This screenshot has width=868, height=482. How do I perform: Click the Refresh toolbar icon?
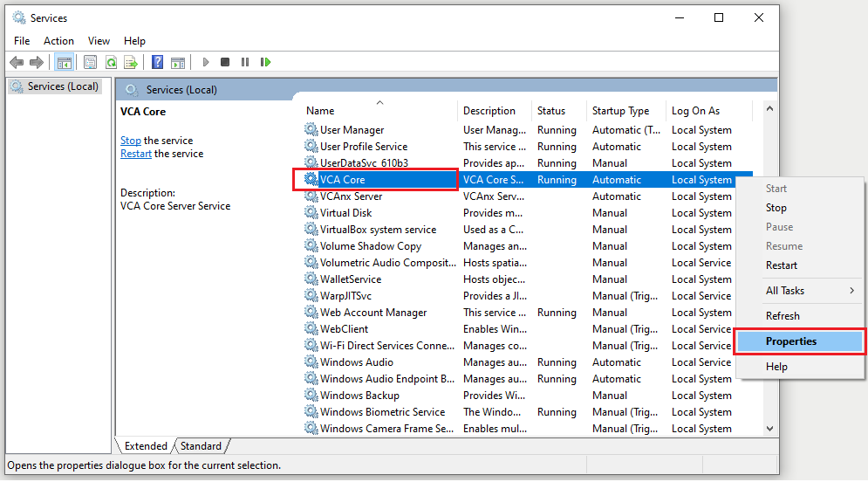click(x=111, y=62)
